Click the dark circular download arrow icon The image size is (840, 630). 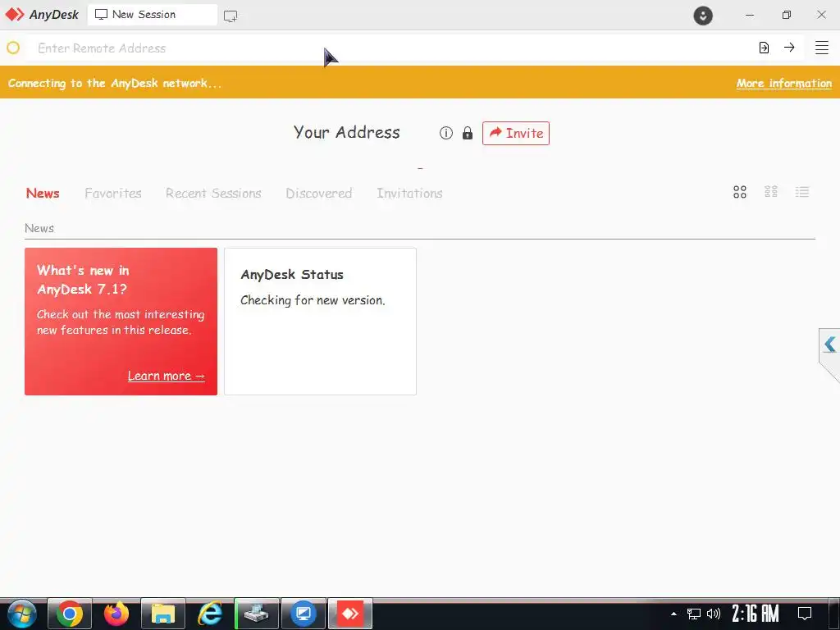703,15
